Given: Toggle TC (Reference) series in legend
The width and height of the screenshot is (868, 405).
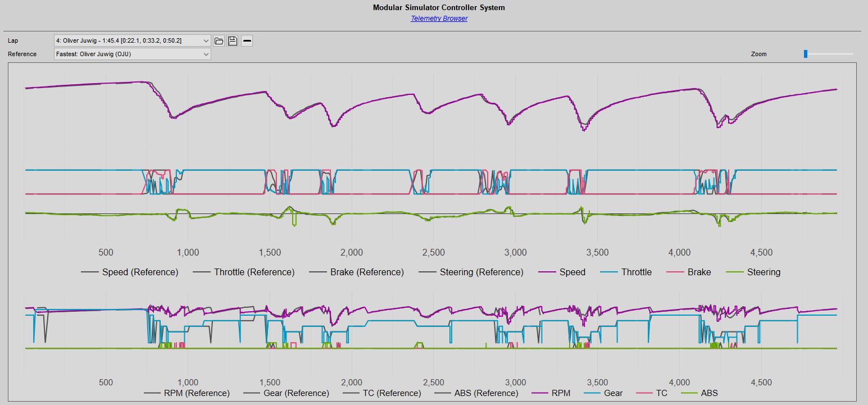Looking at the screenshot, I should click(x=382, y=393).
